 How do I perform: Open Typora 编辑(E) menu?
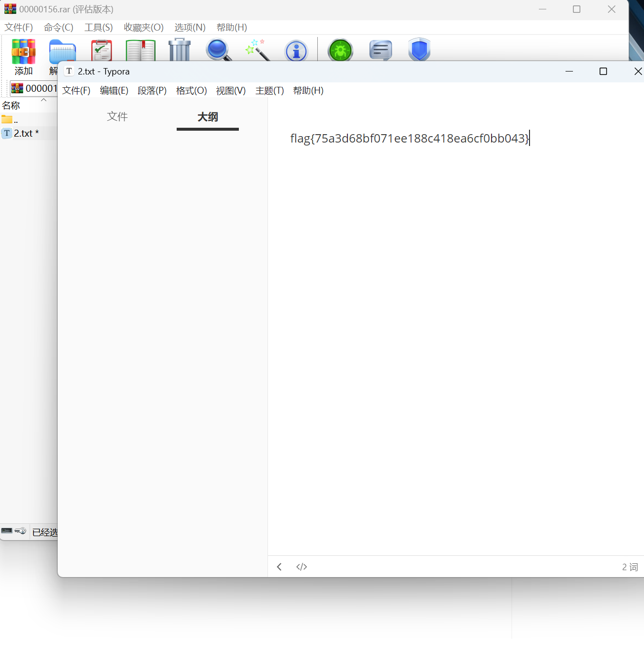coord(114,91)
